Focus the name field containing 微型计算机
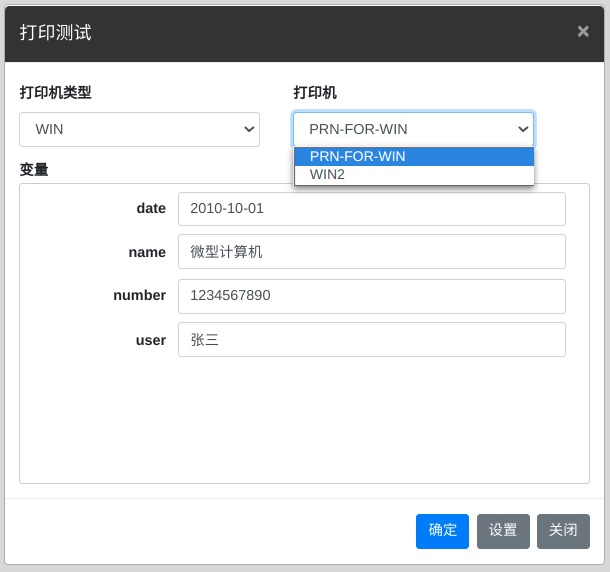Screen dimensions: 610x572 coord(371,252)
